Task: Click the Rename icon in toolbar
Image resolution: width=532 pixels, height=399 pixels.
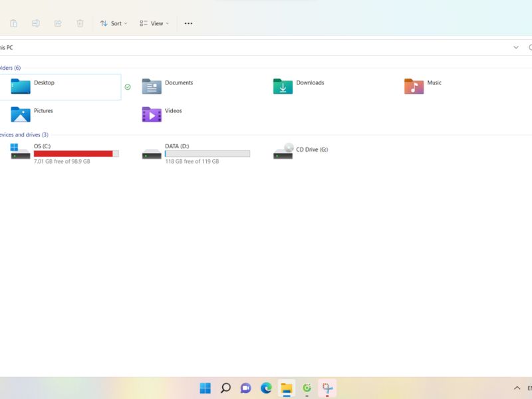Action: [x=36, y=23]
